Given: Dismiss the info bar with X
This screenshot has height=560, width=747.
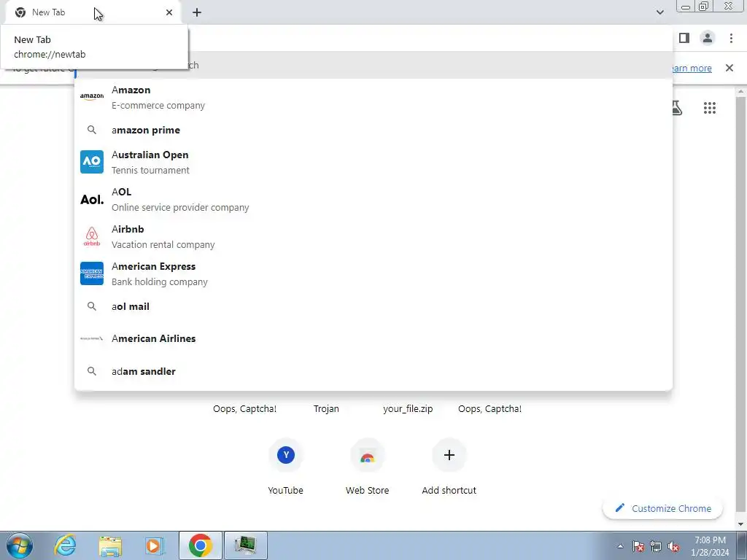Looking at the screenshot, I should point(729,68).
